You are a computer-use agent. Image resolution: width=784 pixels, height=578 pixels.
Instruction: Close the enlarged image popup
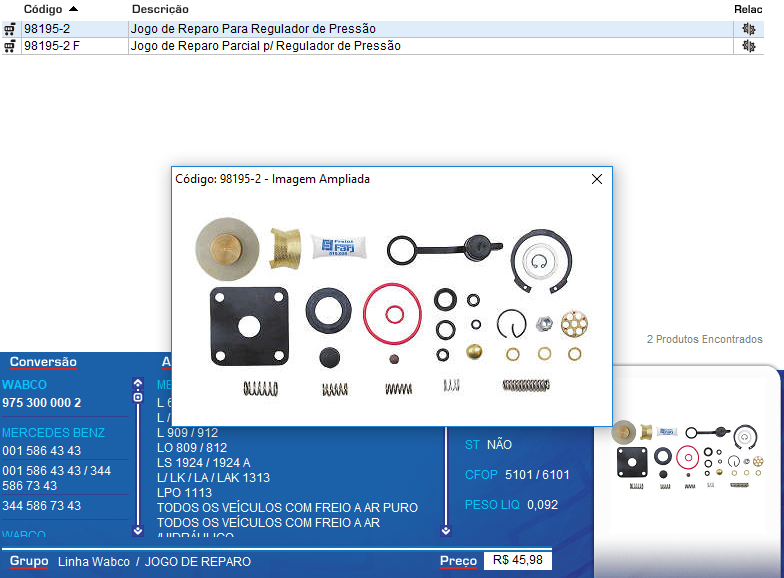click(597, 179)
